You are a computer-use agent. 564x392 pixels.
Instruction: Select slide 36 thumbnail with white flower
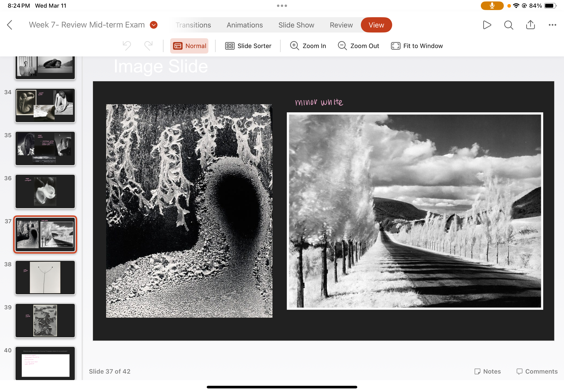coord(45,191)
